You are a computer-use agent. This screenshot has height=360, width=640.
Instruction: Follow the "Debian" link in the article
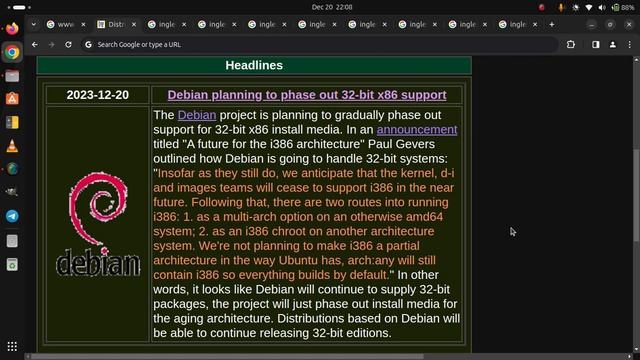click(x=197, y=115)
